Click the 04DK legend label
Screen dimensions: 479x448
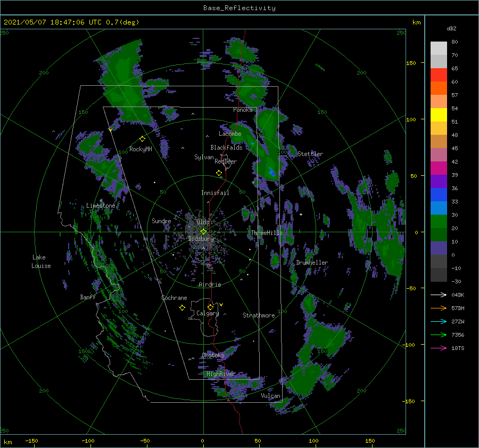point(458,295)
